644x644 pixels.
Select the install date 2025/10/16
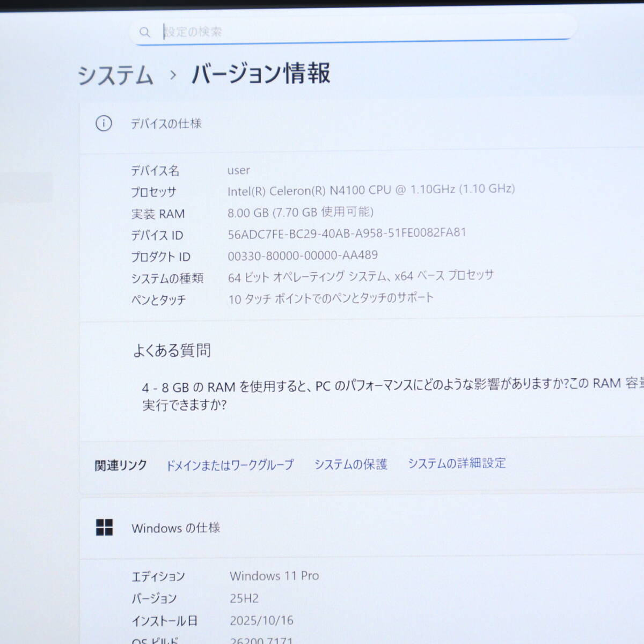click(262, 620)
